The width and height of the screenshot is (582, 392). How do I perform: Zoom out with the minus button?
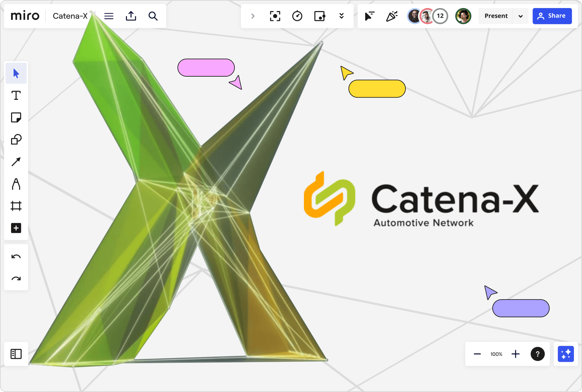477,354
